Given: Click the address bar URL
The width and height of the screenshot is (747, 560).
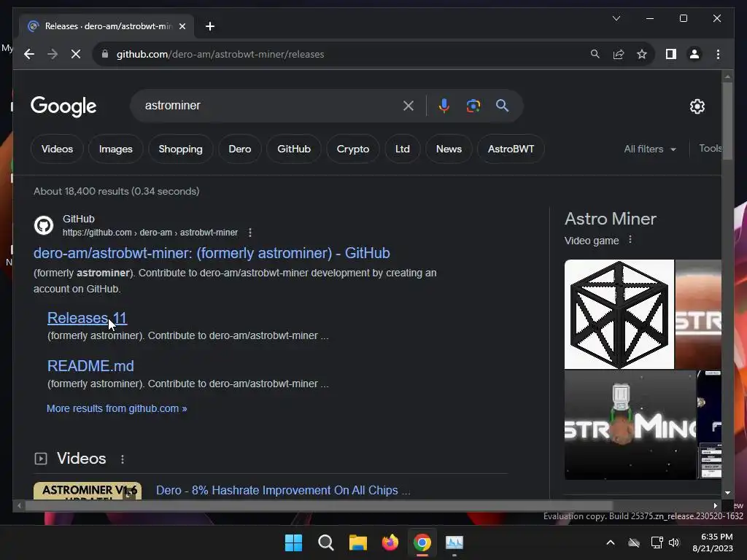Looking at the screenshot, I should (x=220, y=54).
